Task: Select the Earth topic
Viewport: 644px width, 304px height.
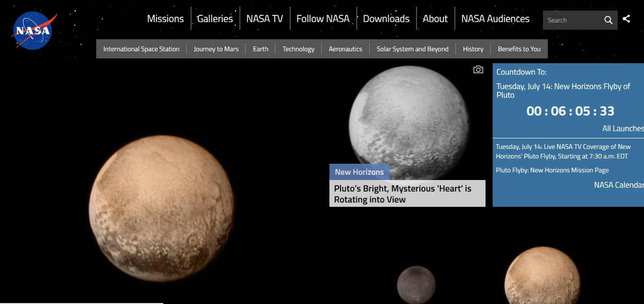Action: point(260,49)
